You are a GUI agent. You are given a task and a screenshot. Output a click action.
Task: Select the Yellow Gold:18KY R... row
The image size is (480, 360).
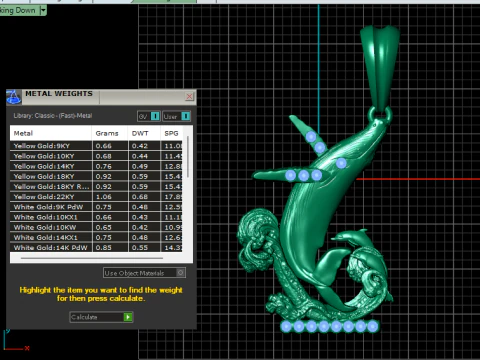point(96,187)
